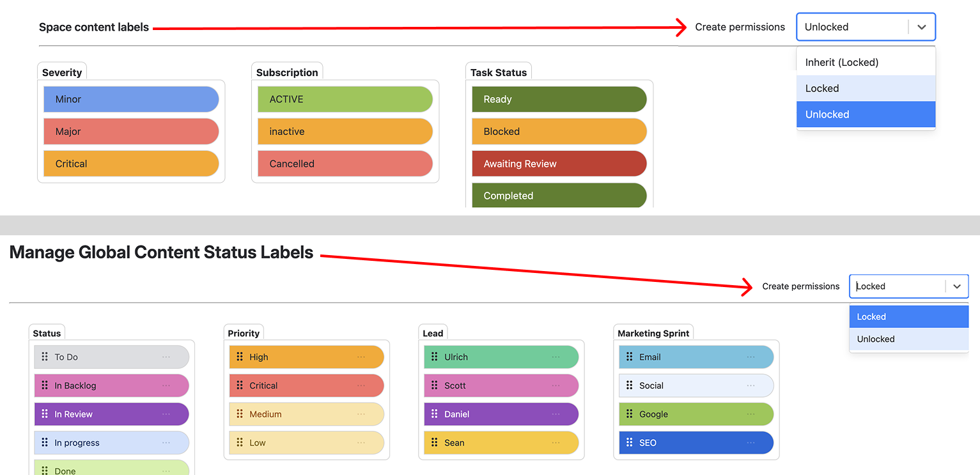980x475 pixels.
Task: Open more options for In Backlog label
Action: tap(166, 385)
